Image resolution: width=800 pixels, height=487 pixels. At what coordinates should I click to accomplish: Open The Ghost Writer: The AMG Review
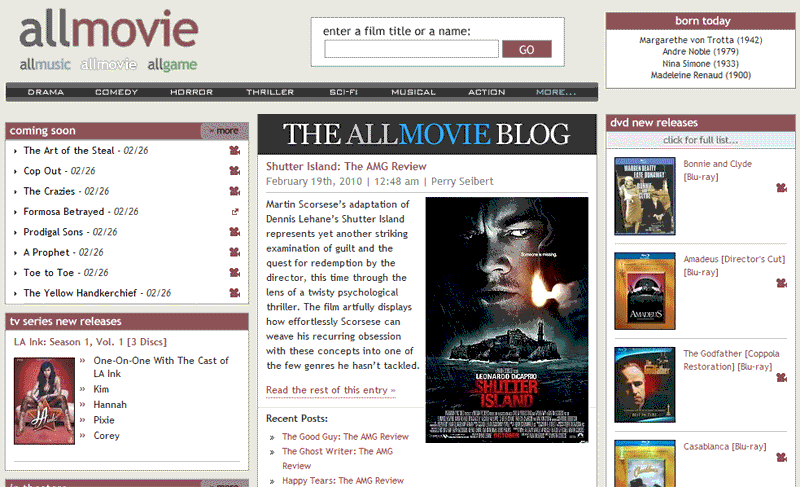pyautogui.click(x=337, y=458)
